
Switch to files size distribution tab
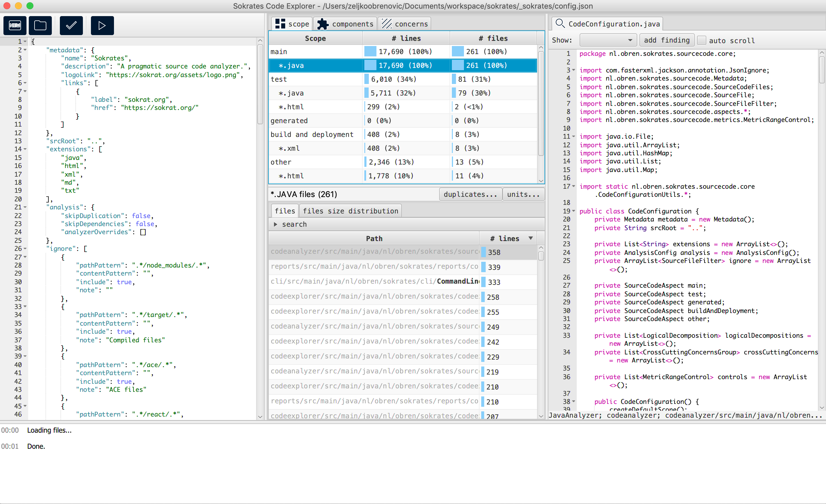point(350,211)
